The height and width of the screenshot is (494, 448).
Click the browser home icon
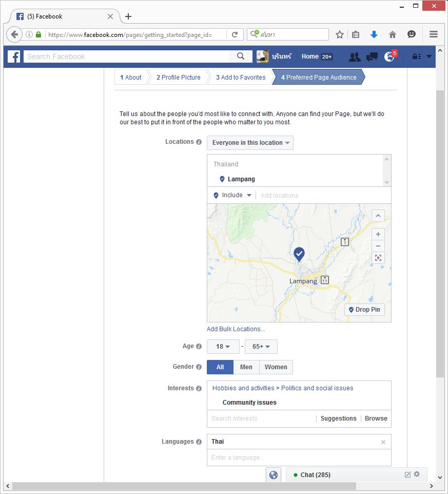tap(393, 34)
